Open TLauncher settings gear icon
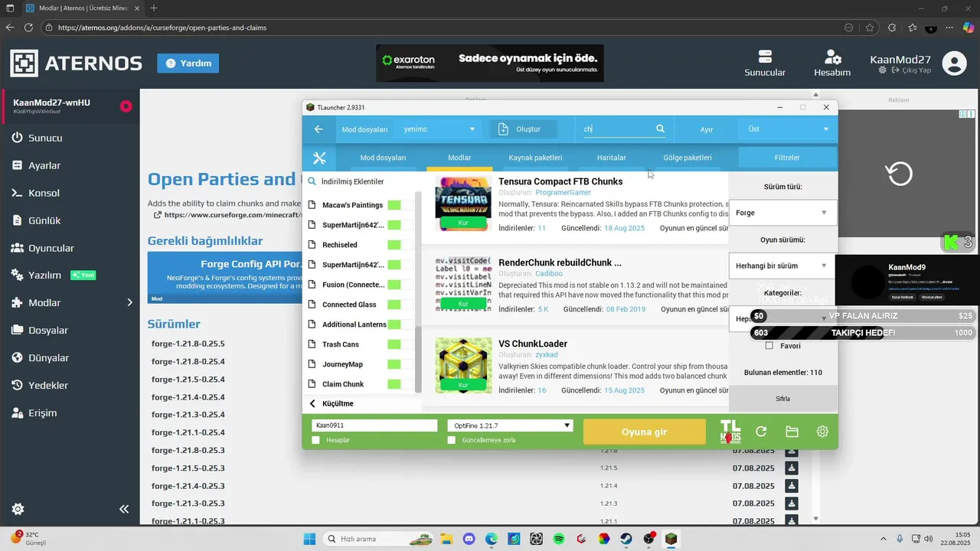The image size is (980, 551). click(822, 432)
